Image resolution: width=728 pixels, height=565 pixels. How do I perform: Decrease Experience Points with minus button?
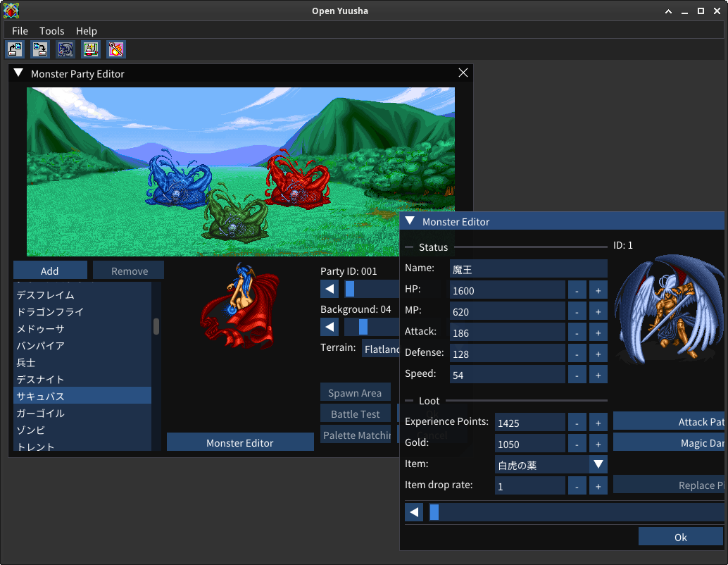tap(577, 423)
